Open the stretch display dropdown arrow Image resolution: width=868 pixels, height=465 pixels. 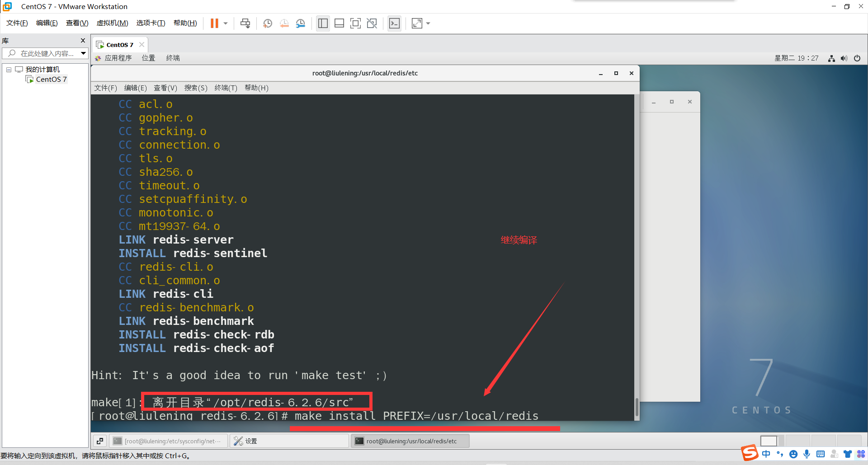tap(428, 23)
